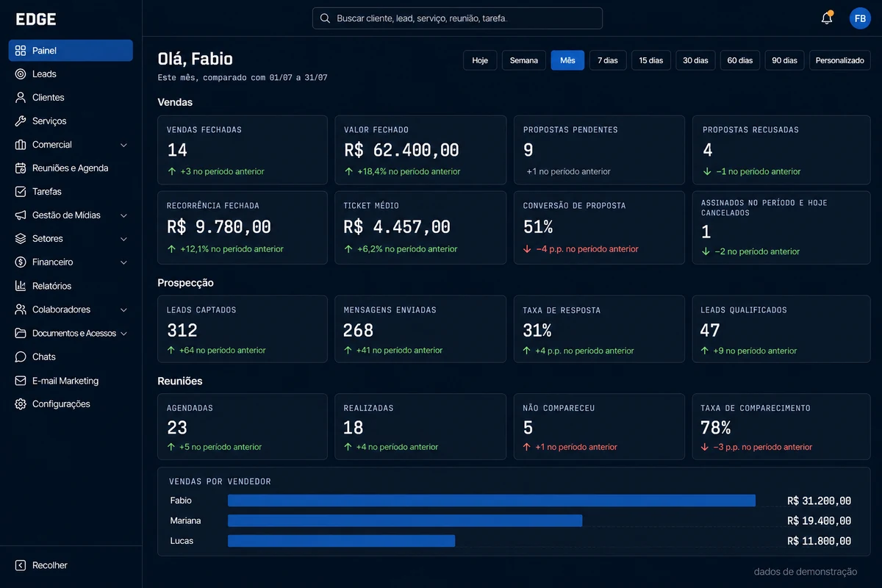
Task: Focus the Buscar cliente search field
Action: (457, 18)
